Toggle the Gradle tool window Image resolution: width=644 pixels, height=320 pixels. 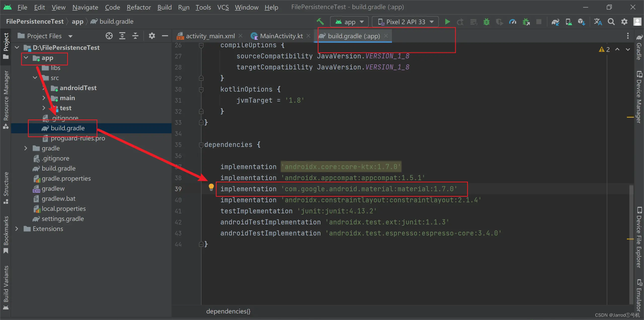(x=639, y=47)
